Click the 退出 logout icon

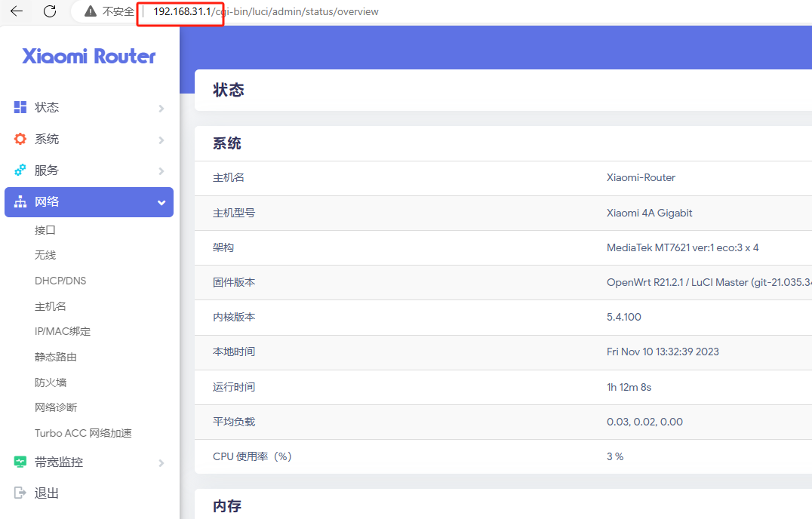coord(20,493)
